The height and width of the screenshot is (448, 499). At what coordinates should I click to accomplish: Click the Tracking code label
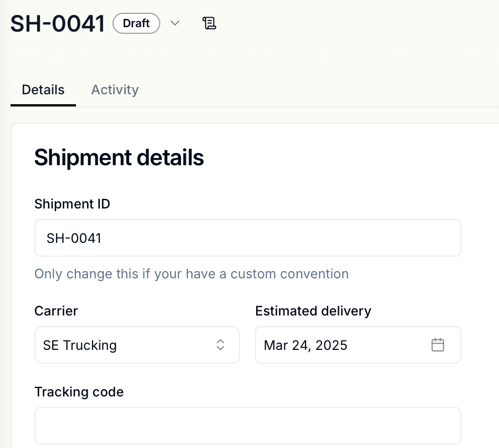[79, 392]
